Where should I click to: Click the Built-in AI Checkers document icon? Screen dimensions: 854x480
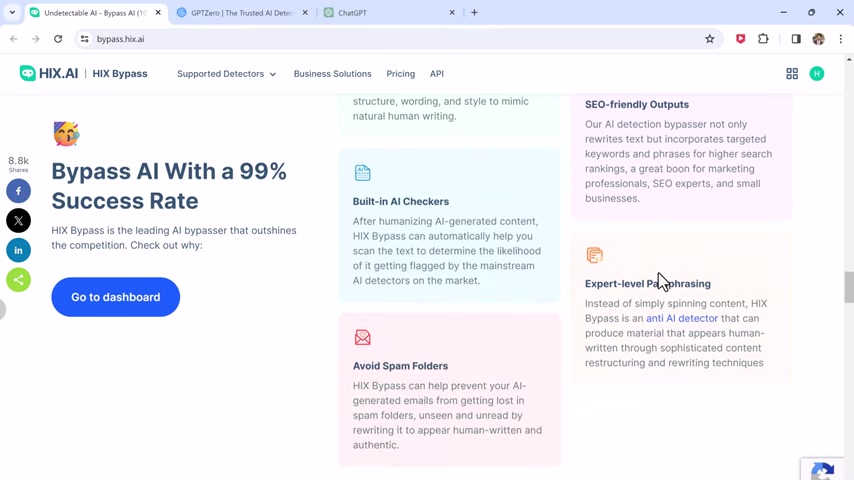(362, 173)
